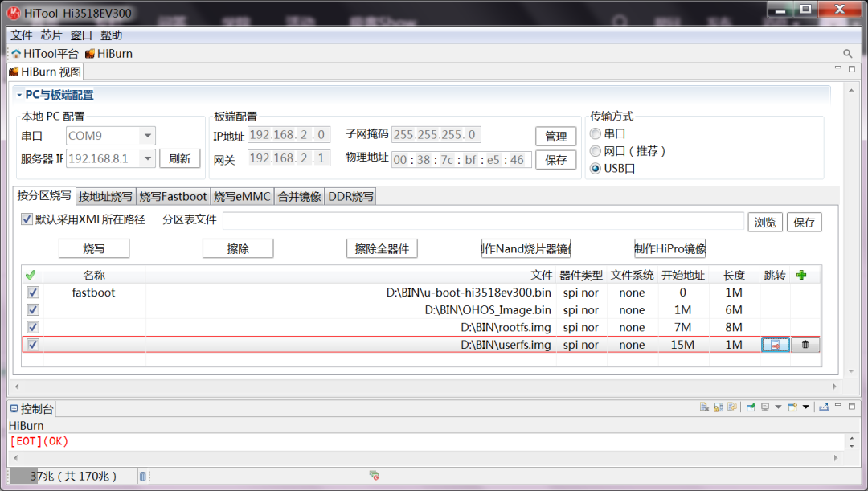Toggle the Scroll Lock console icon
This screenshot has height=491, width=868.
point(718,407)
